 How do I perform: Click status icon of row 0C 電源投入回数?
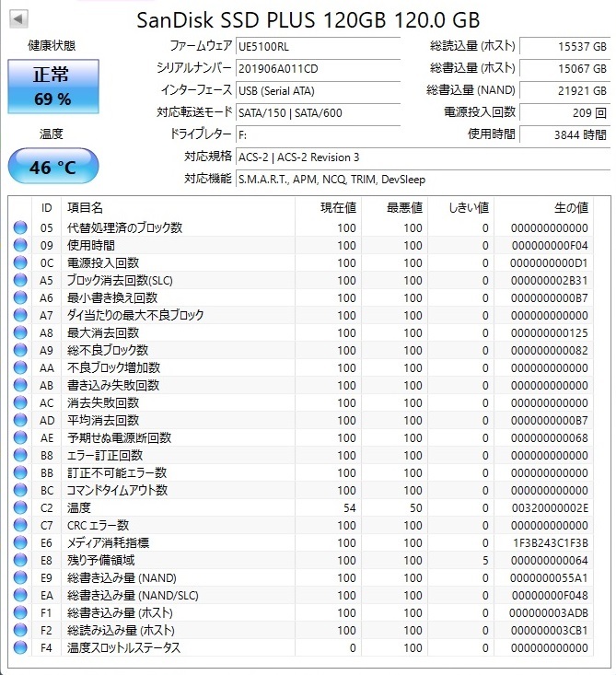pyautogui.click(x=20, y=262)
